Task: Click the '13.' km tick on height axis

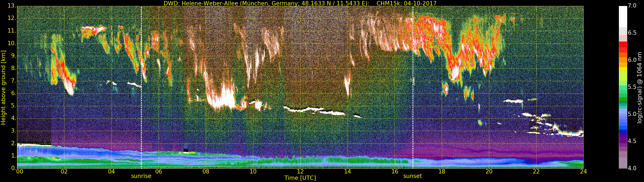Action: click(12, 6)
